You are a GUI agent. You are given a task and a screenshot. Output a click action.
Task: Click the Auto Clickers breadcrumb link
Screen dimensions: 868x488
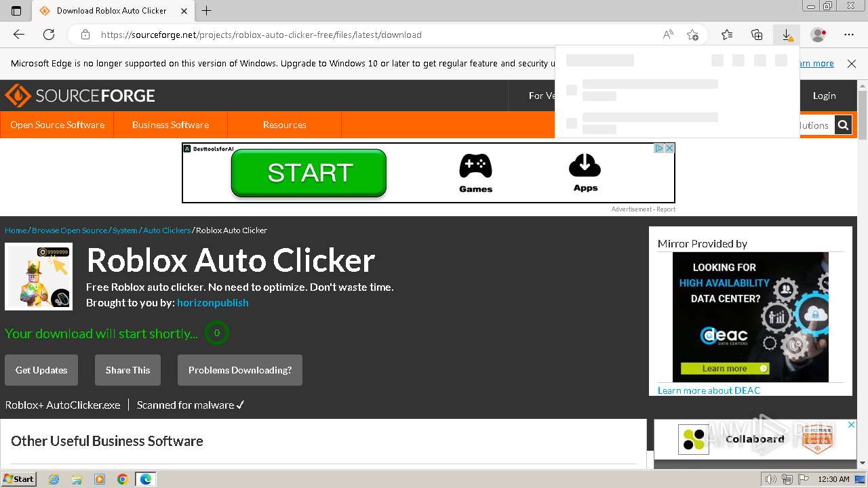[167, 230]
